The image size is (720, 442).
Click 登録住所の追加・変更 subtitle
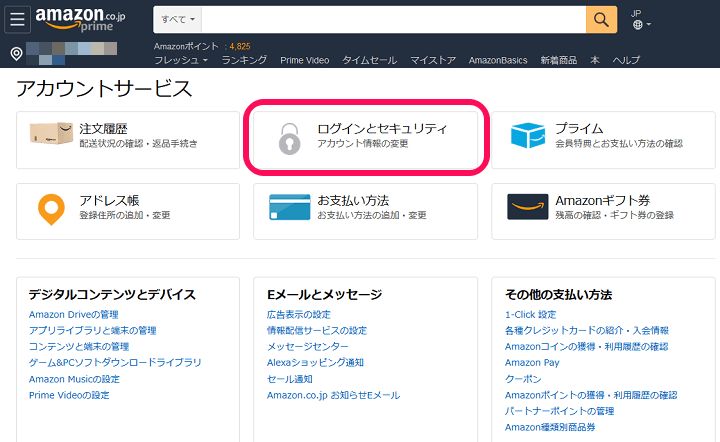click(125, 215)
